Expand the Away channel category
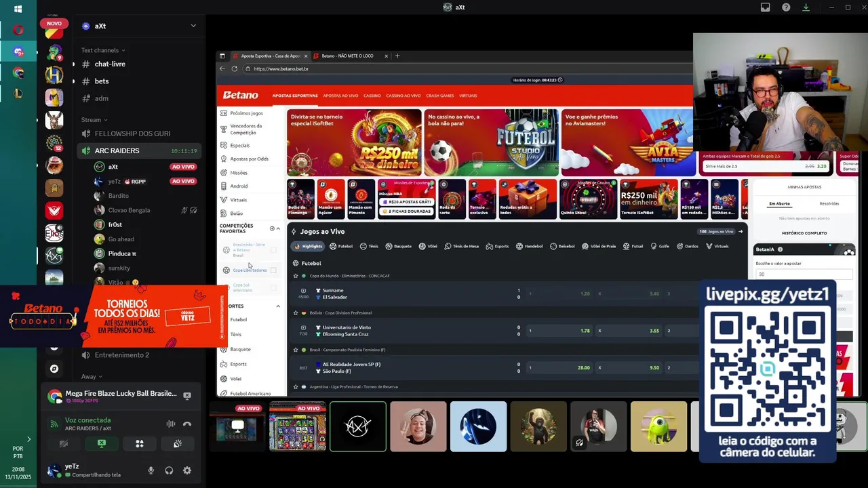 coord(92,377)
